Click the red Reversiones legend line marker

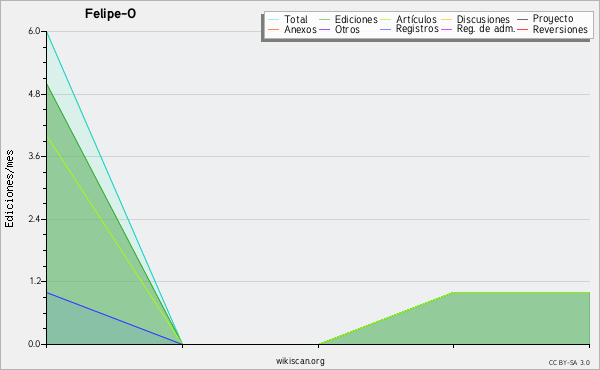pyautogui.click(x=522, y=29)
